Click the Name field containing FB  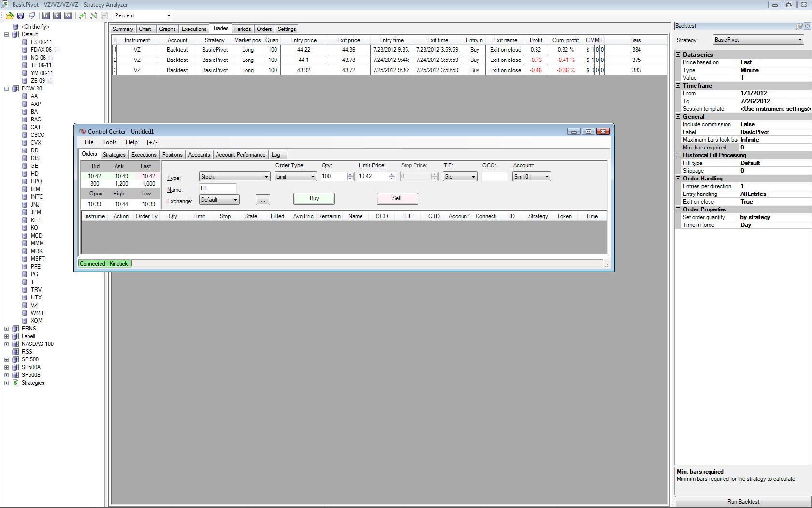coord(217,188)
